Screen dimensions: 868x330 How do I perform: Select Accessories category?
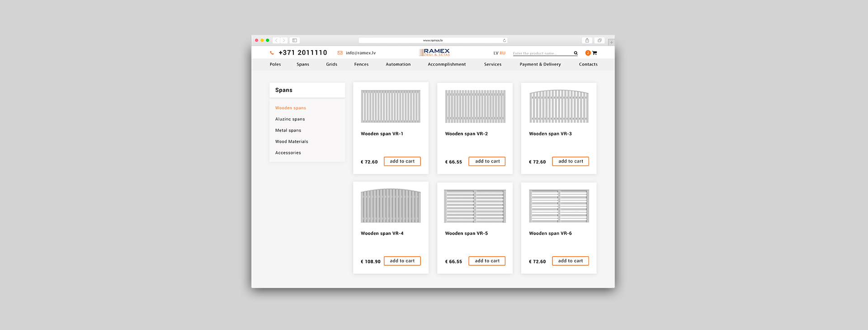click(288, 153)
